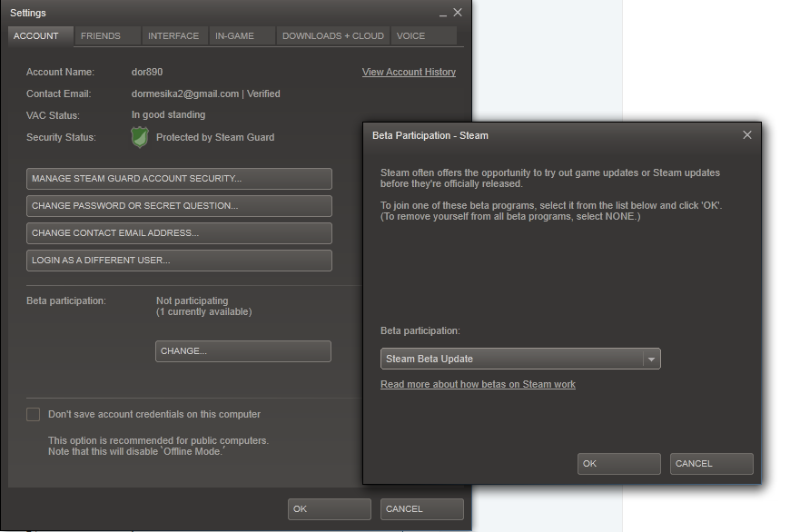Click Change Password or Secret Question
Screen dimensions: 790x532
tap(179, 206)
